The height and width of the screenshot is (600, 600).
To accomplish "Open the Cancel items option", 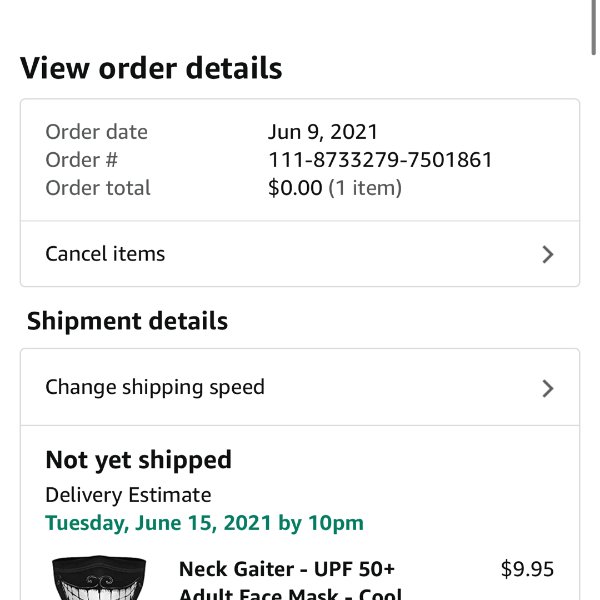I will click(x=300, y=254).
